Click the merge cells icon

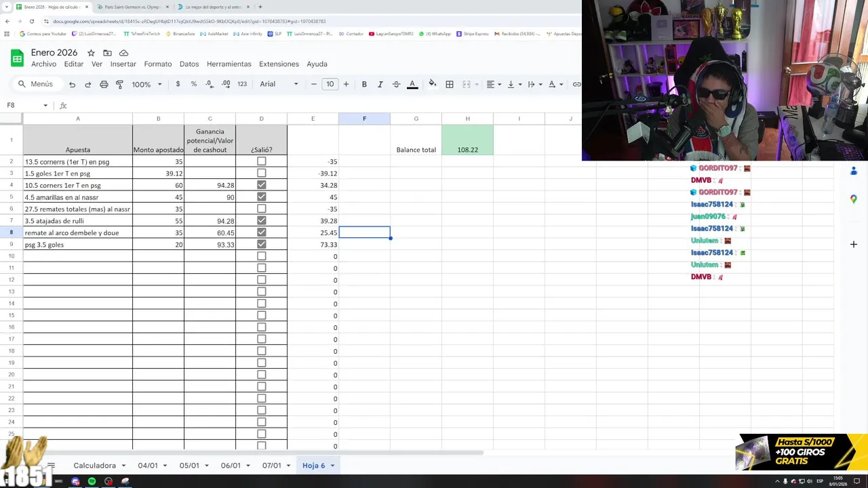(467, 84)
